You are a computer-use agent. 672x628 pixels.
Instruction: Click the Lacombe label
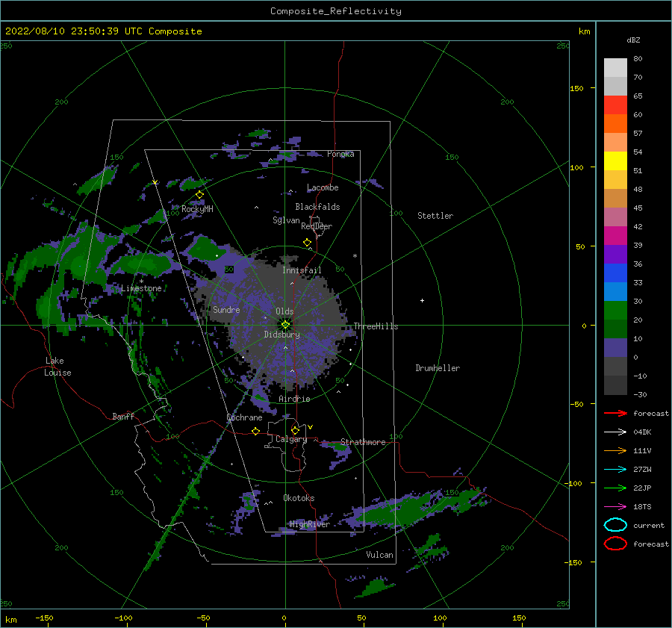click(x=323, y=187)
